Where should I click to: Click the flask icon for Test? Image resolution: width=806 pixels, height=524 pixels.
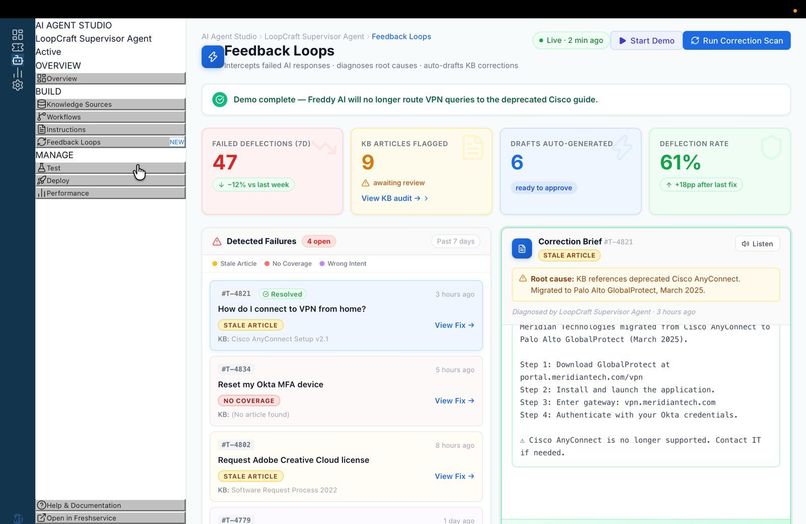point(42,168)
